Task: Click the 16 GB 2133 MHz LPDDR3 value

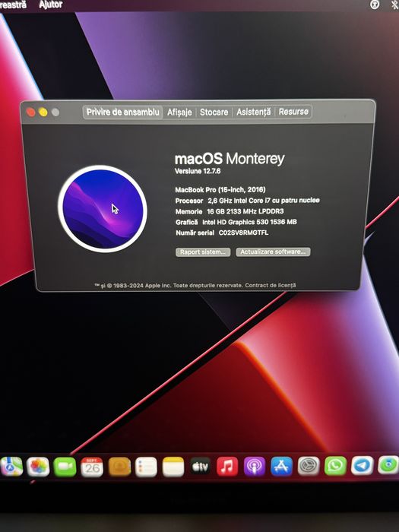Action: [245, 211]
